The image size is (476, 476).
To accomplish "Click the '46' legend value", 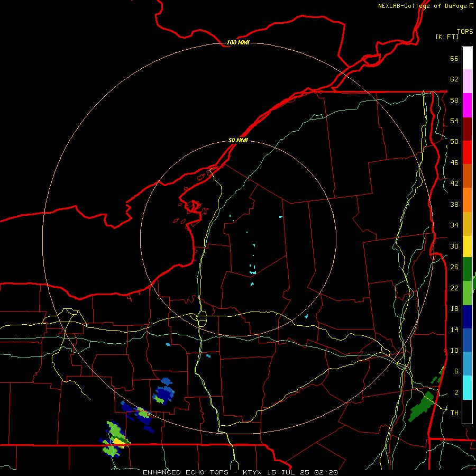I will tap(454, 163).
